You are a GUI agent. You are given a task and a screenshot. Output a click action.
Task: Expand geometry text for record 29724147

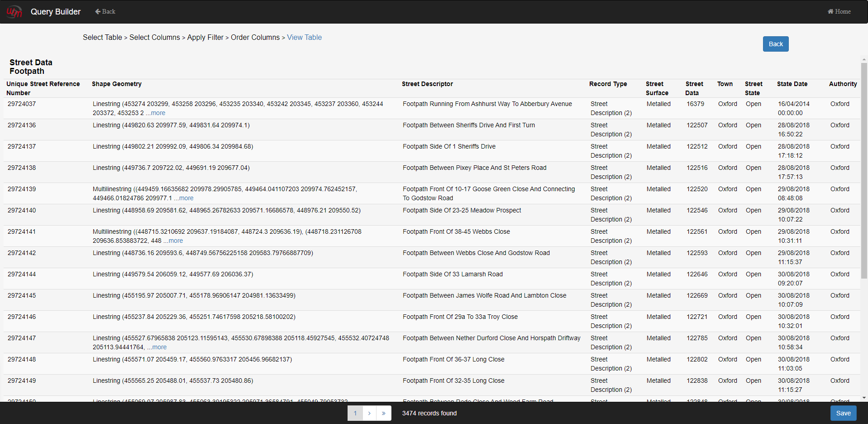pyautogui.click(x=159, y=347)
